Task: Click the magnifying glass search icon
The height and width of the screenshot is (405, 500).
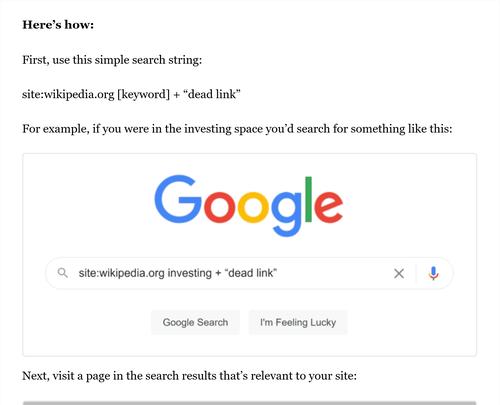Action: (x=63, y=273)
